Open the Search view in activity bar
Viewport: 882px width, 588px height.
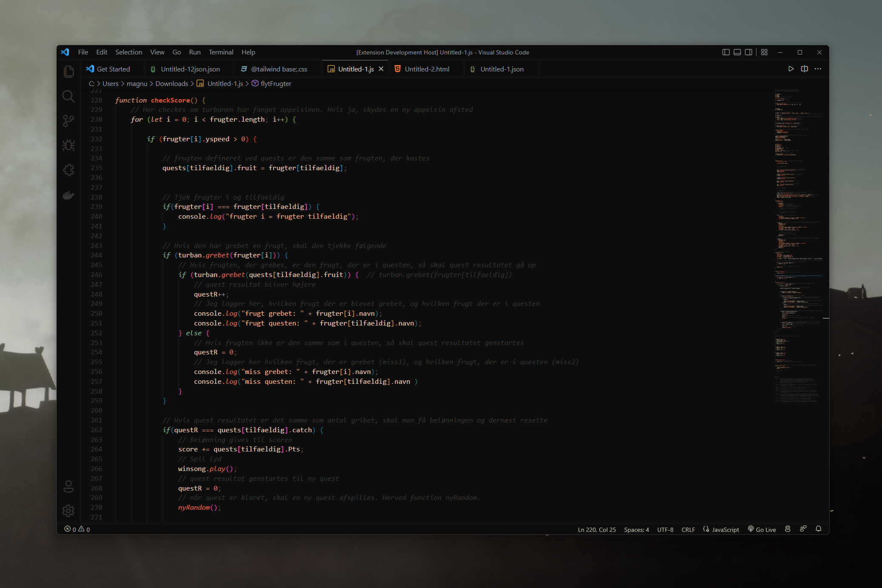69,96
